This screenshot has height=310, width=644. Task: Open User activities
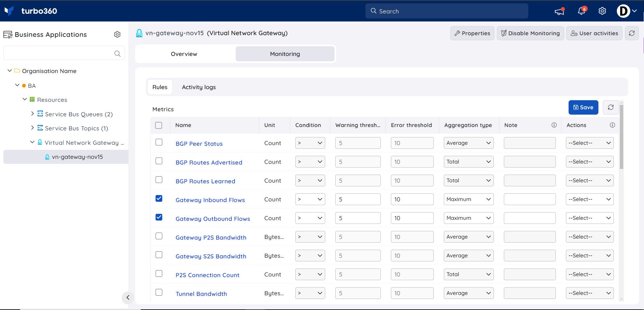click(x=594, y=33)
